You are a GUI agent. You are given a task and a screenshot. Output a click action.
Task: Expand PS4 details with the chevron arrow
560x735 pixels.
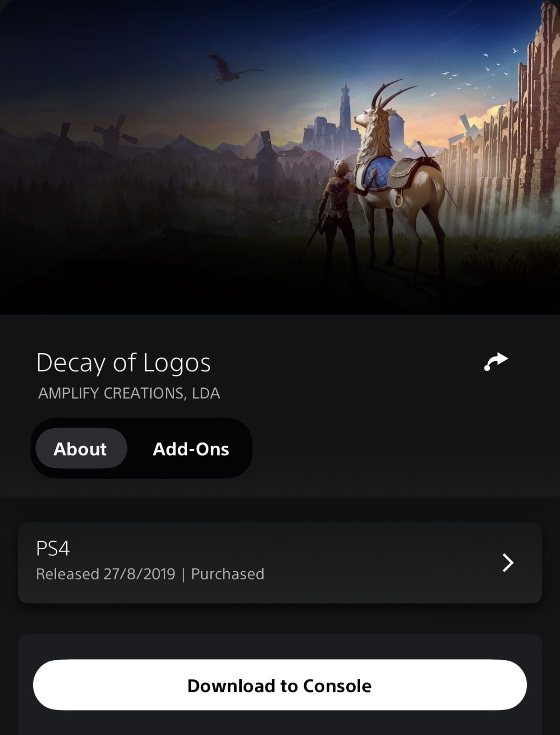coord(507,563)
